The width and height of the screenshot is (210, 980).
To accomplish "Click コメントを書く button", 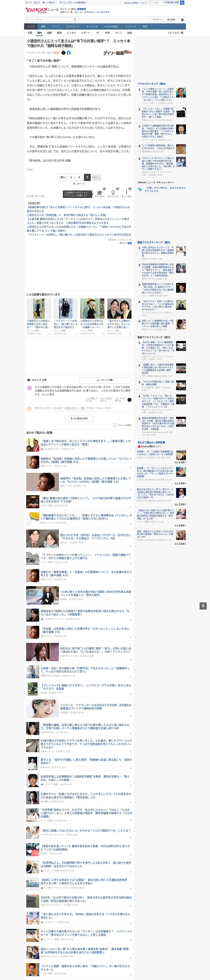I will click(x=105, y=380).
